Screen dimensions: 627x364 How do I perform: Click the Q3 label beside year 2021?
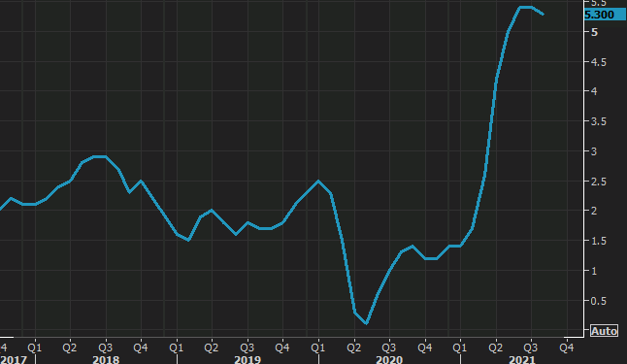coord(531,347)
